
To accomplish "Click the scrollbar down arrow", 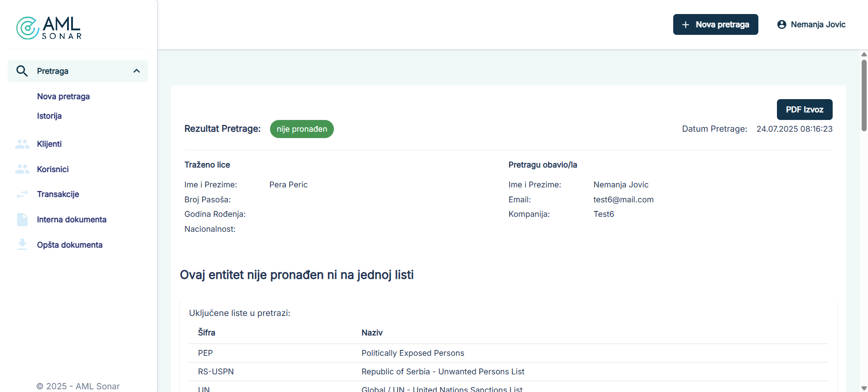I will (864, 388).
